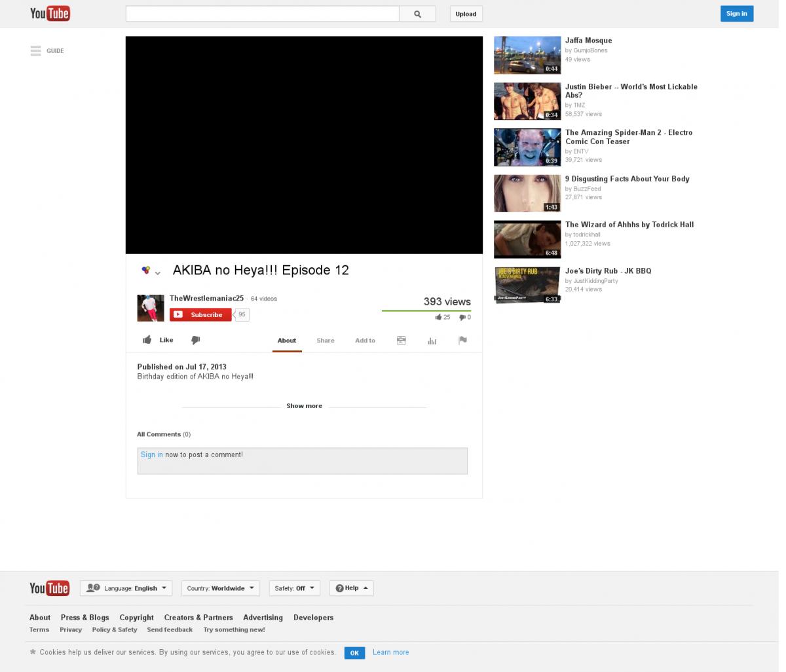The width and height of the screenshot is (786, 672).
Task: Click TheWrestlemaniac25 channel avatar
Action: [x=151, y=308]
